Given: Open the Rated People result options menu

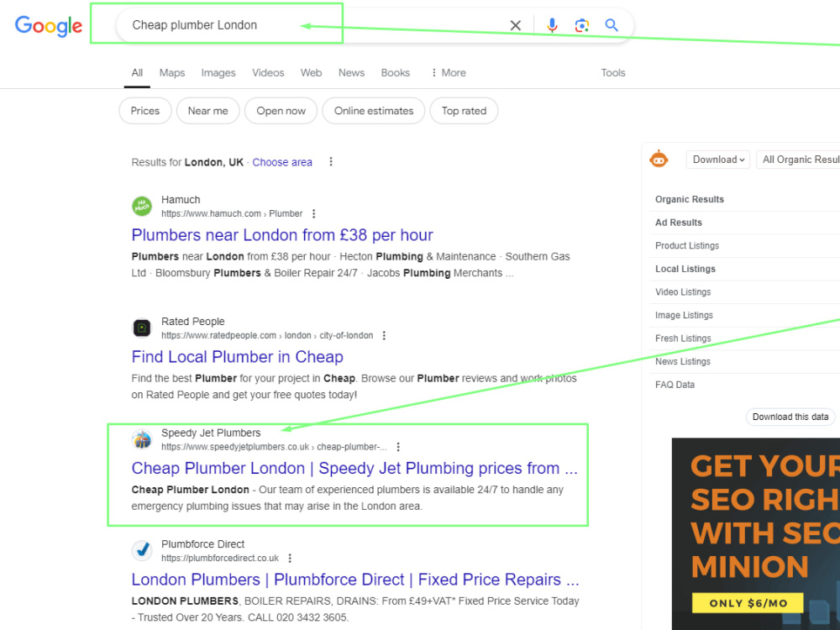Looking at the screenshot, I should click(384, 336).
